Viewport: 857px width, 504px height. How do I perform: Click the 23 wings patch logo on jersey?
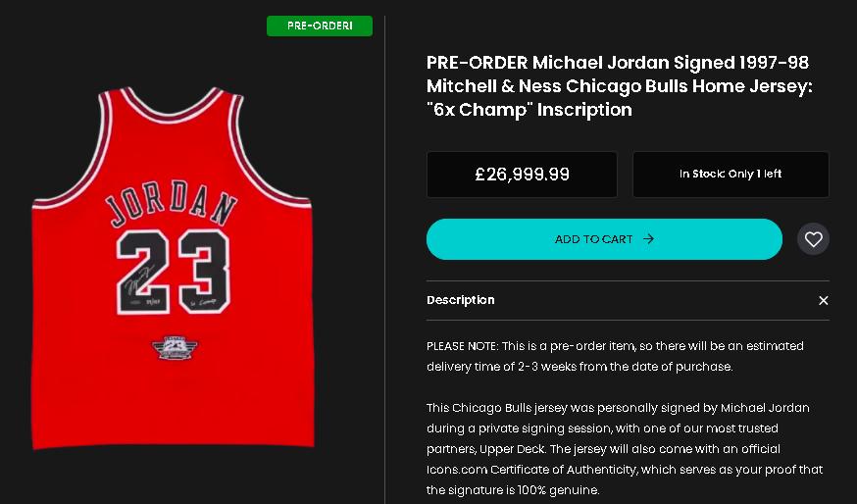point(175,348)
